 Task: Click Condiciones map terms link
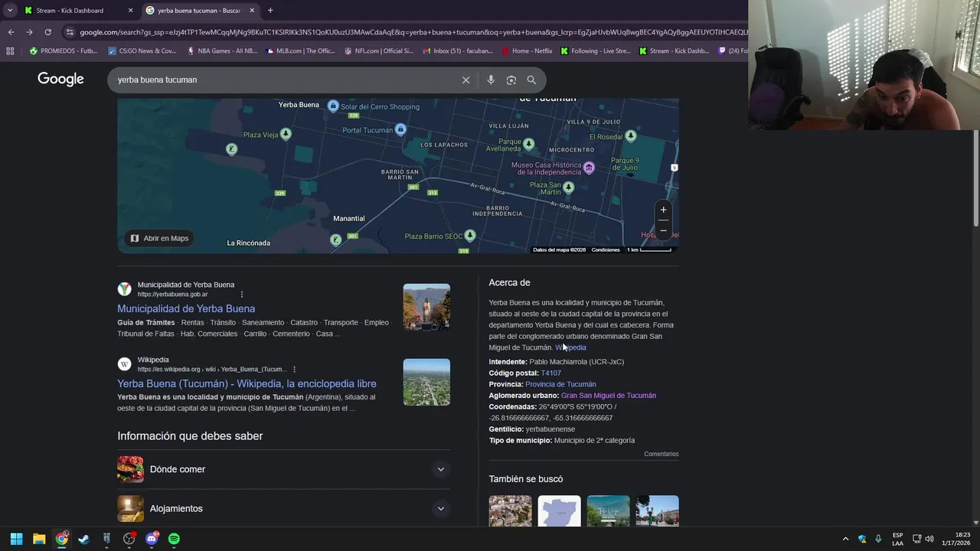606,249
